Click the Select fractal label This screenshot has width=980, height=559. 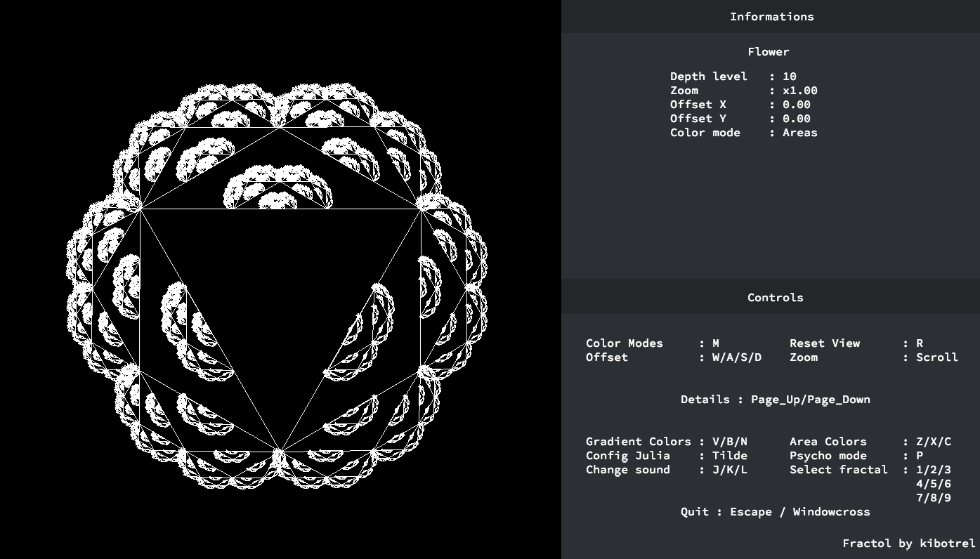[839, 469]
